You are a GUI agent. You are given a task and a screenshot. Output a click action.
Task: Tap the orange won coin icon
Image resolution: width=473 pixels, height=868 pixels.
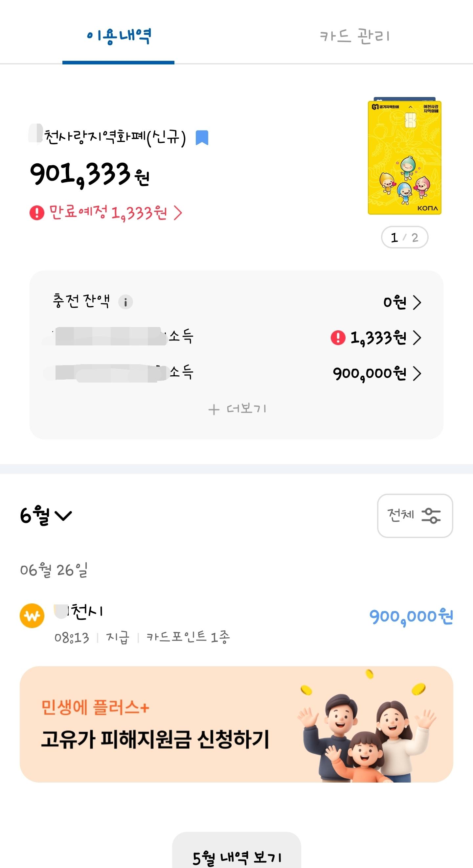(x=32, y=616)
